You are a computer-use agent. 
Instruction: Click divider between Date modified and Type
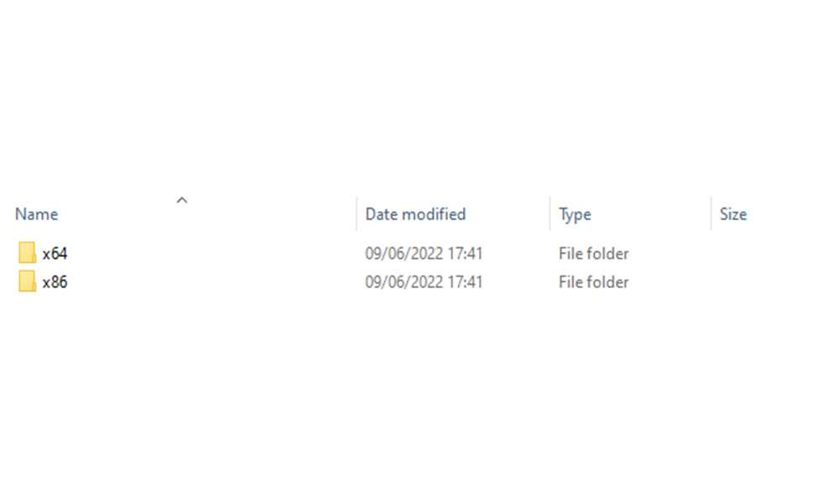tap(550, 213)
